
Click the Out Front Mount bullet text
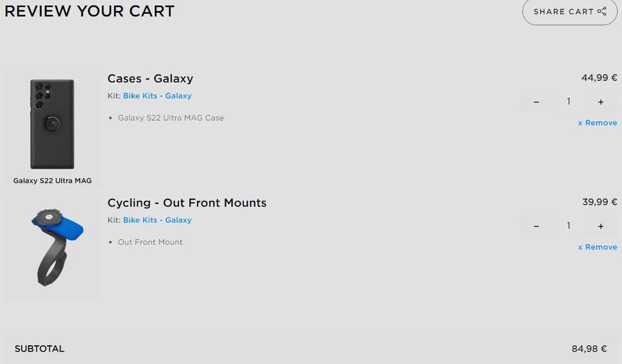[x=150, y=242]
